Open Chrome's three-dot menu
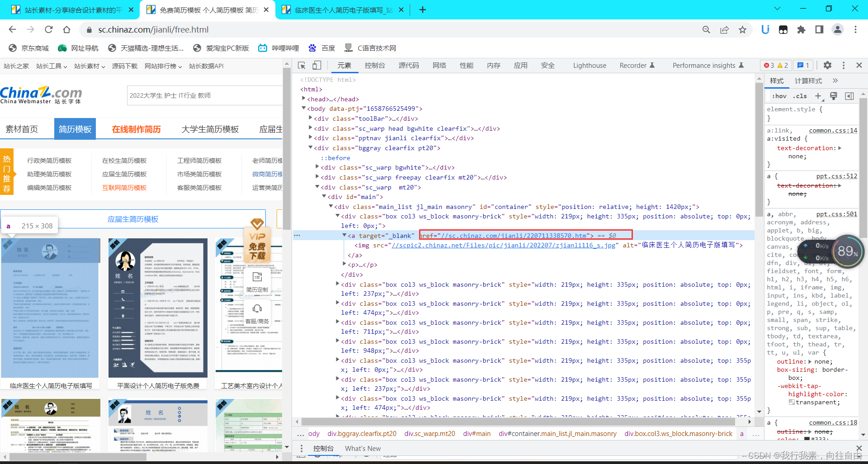Screen dimensions: 868x464 coord(855,29)
